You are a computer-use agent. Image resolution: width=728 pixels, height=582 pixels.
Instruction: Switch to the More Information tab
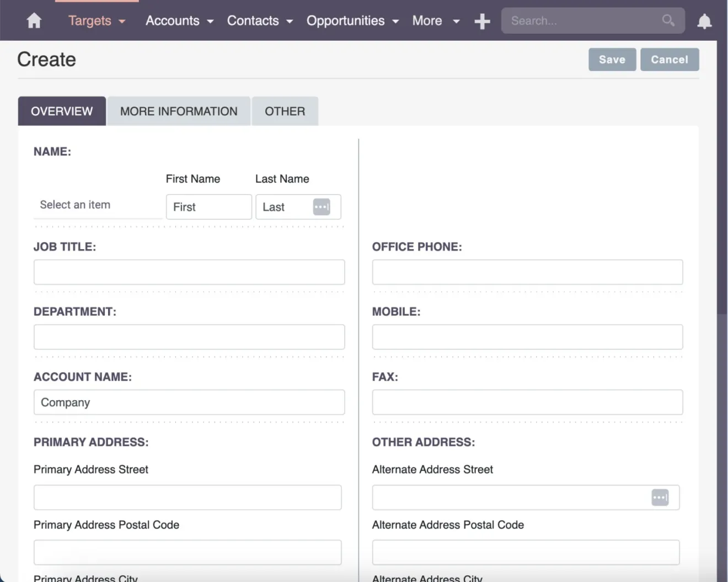click(179, 111)
